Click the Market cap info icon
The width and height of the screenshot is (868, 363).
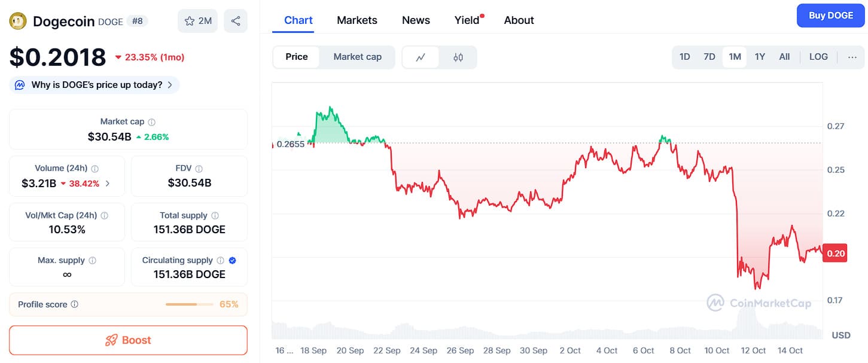[152, 122]
